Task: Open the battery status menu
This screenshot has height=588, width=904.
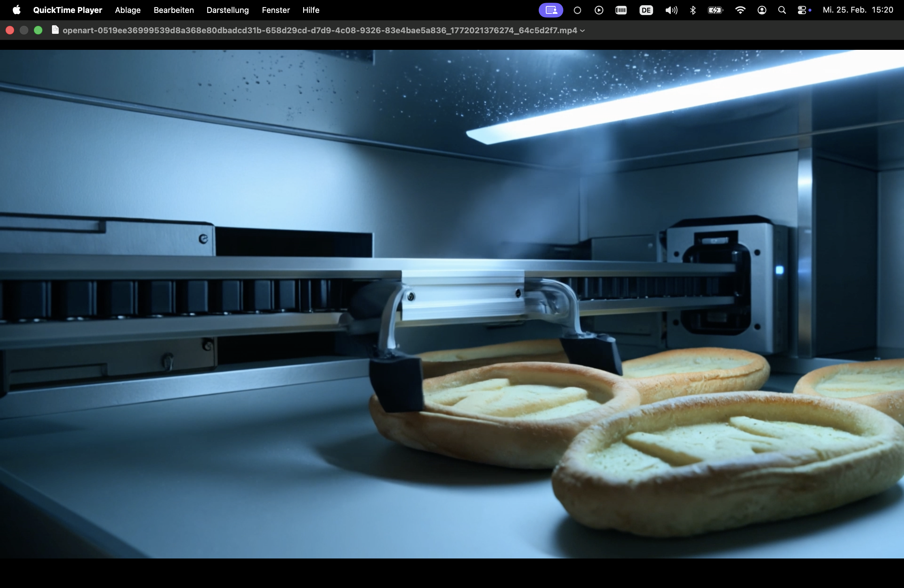Action: click(715, 10)
